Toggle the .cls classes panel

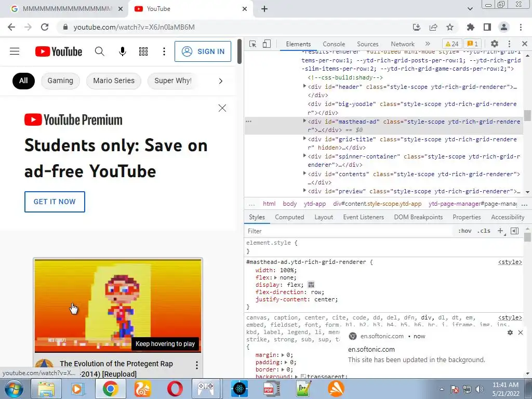click(484, 231)
